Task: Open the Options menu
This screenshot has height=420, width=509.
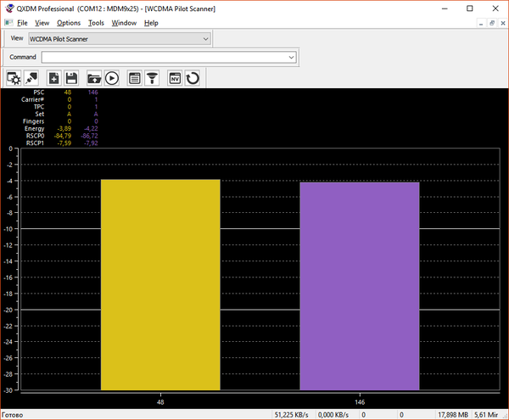Action: point(69,23)
